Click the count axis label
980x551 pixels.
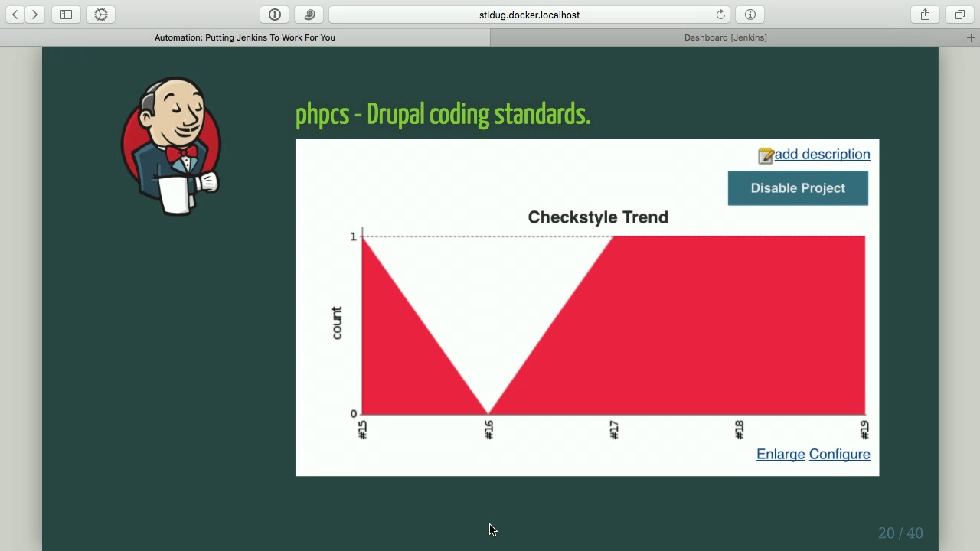coord(336,323)
